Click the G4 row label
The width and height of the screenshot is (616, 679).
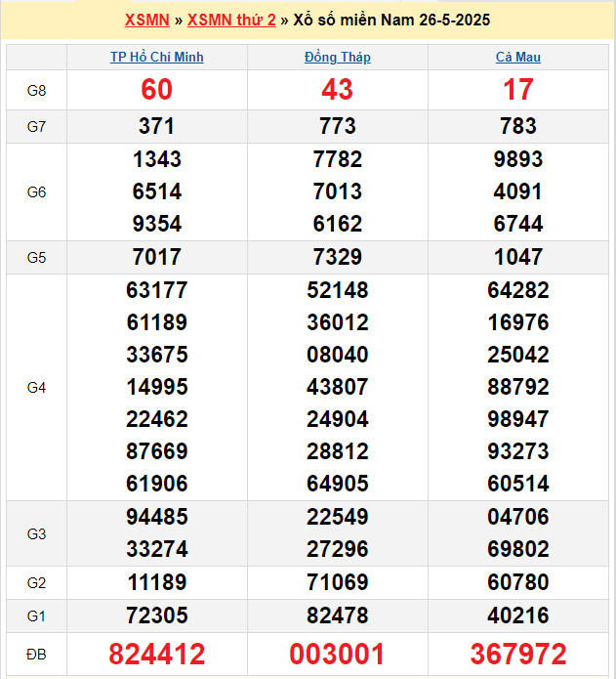point(36,388)
